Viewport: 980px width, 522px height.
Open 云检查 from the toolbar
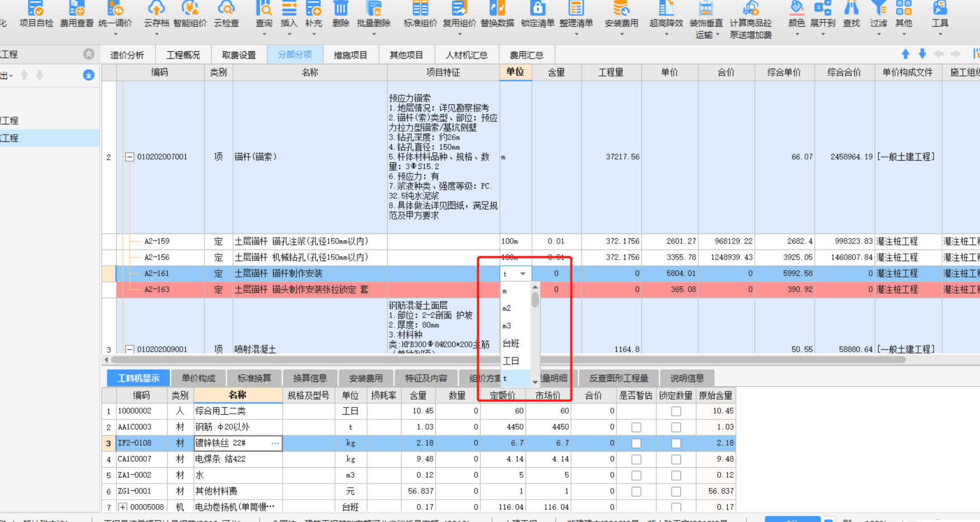(226, 8)
